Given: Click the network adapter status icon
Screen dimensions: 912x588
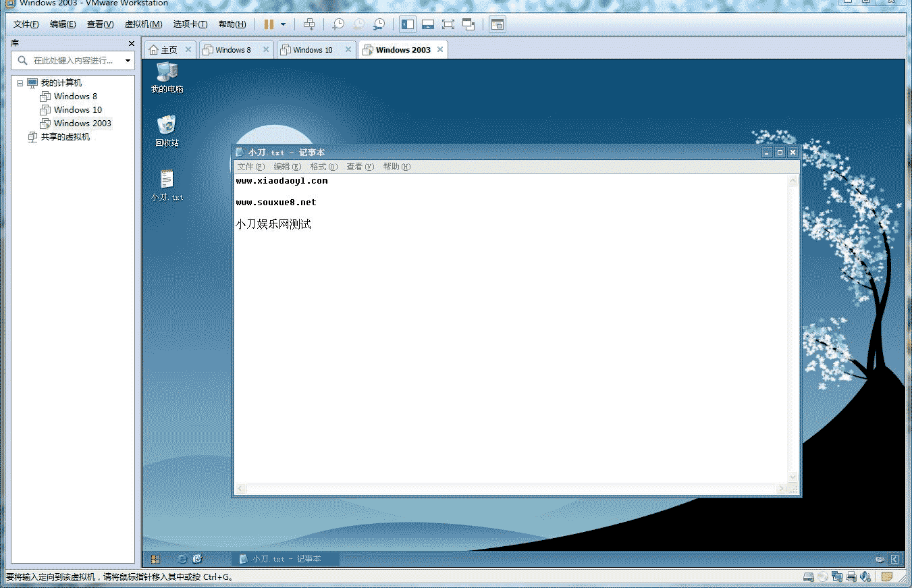Looking at the screenshot, I should pyautogui.click(x=837, y=577).
